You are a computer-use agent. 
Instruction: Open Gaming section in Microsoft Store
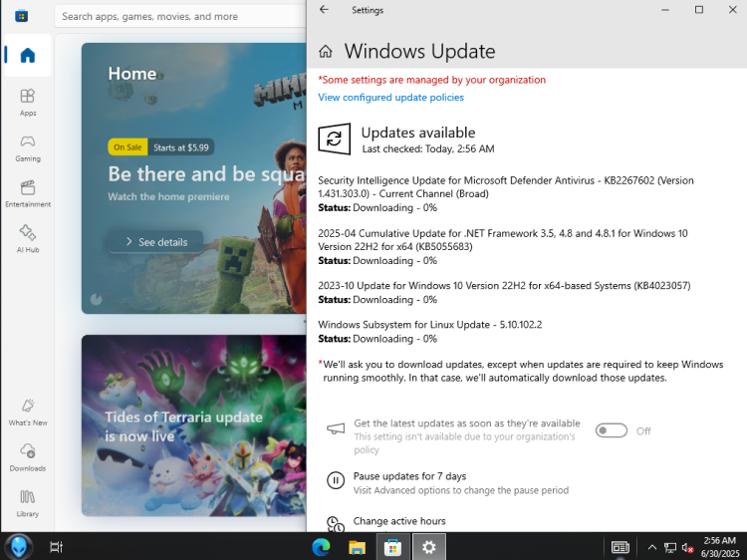[28, 147]
